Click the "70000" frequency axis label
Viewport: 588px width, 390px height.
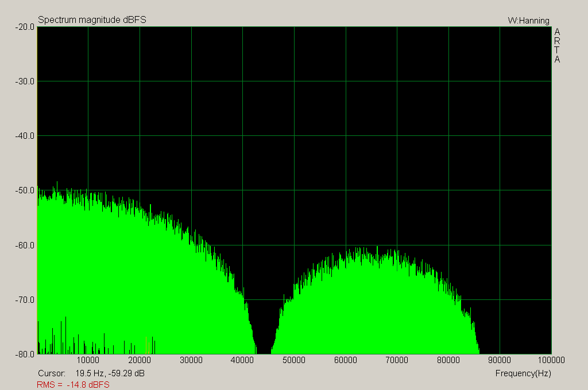coord(397,360)
